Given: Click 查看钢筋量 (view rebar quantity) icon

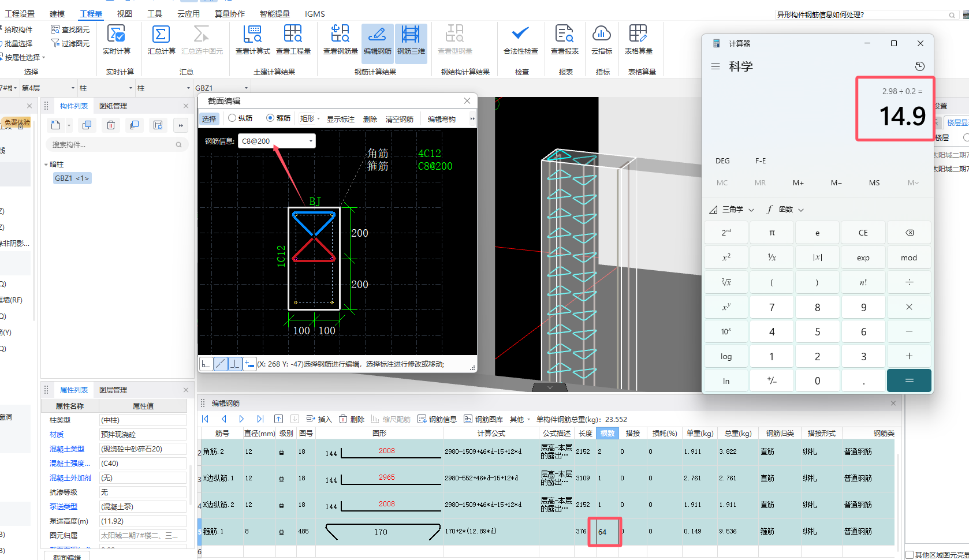Looking at the screenshot, I should tap(340, 40).
